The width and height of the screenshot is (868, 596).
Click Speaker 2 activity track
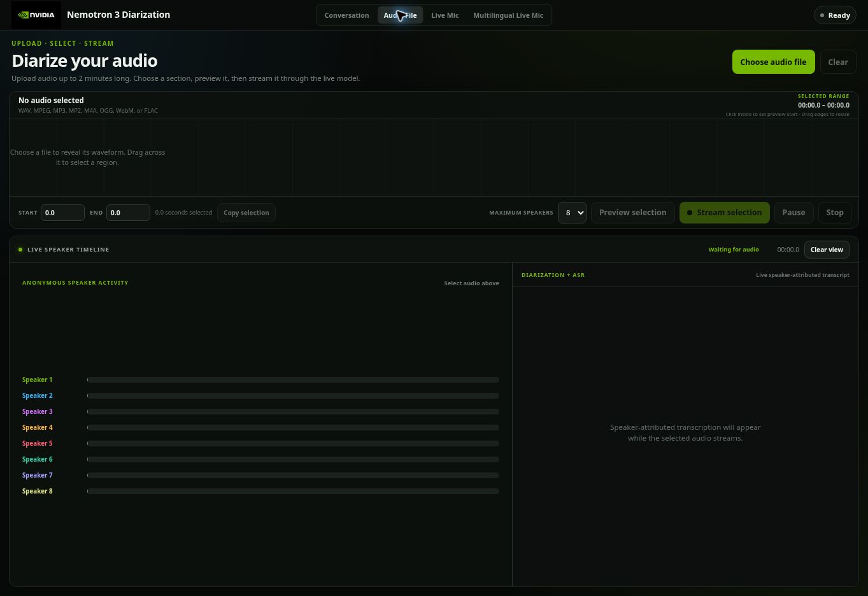point(293,395)
